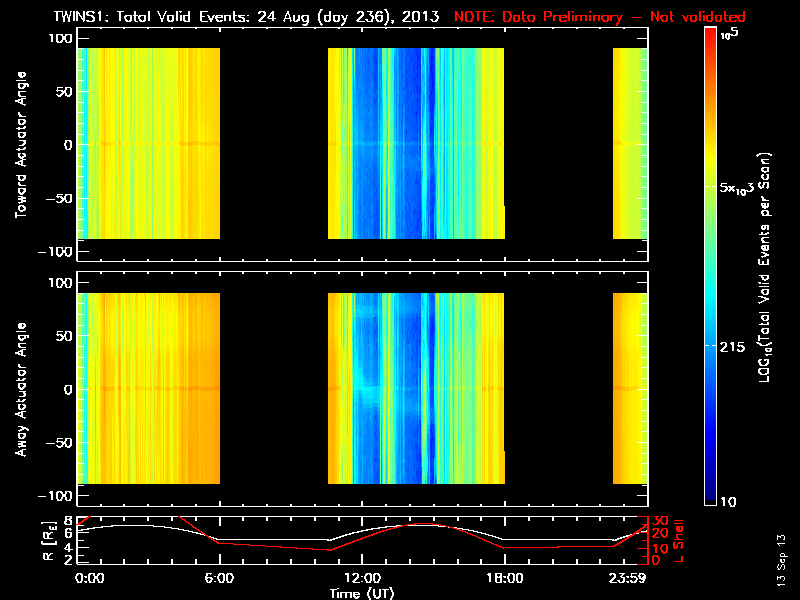Click the Away Actuator Angle axis label
This screenshot has width=800, height=600.
(21, 389)
